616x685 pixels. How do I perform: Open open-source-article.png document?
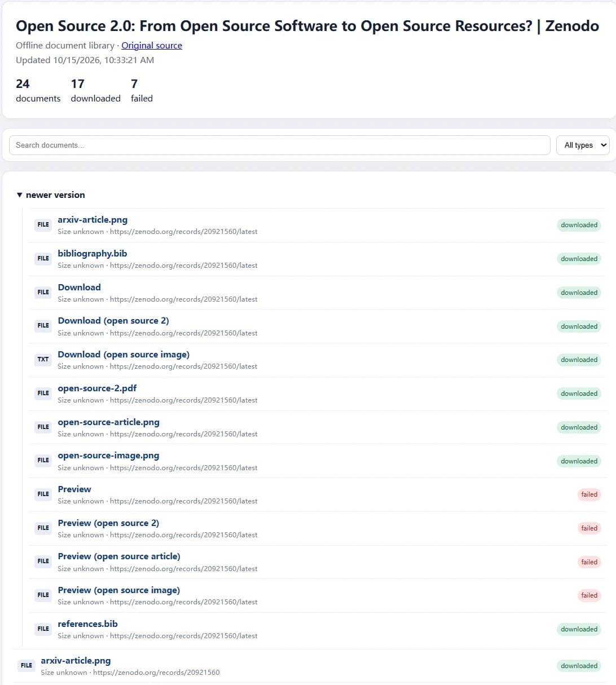(108, 422)
